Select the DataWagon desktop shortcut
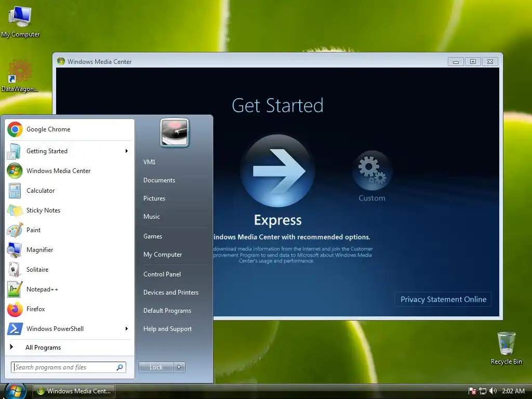The height and width of the screenshot is (399, 532). 20,76
